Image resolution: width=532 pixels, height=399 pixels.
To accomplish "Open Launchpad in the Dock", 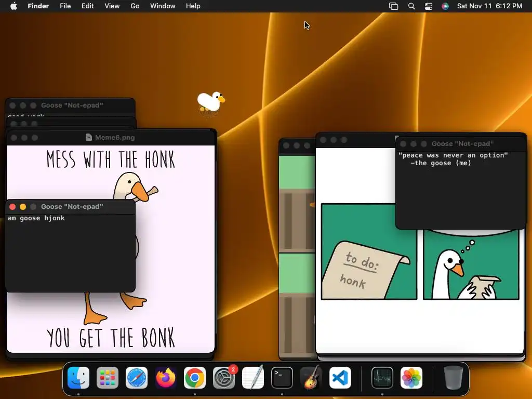I will pos(108,378).
